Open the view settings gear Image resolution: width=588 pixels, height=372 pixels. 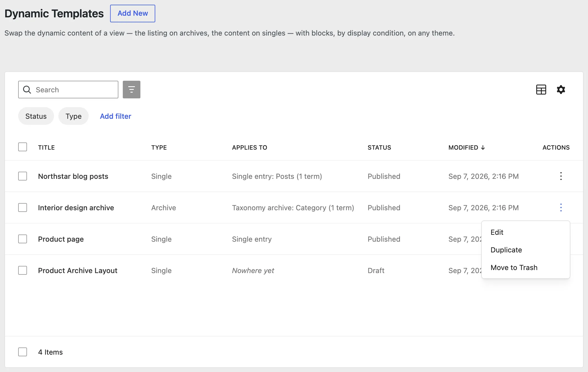point(561,90)
